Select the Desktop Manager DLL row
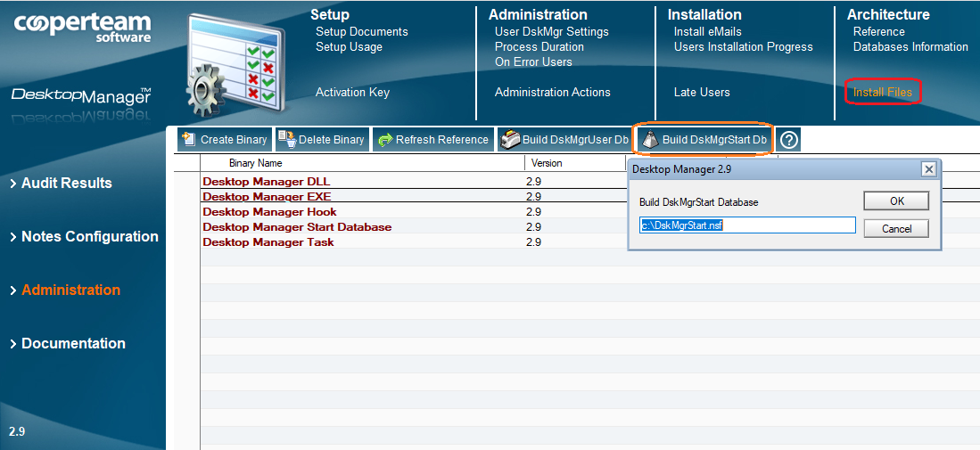 (267, 182)
